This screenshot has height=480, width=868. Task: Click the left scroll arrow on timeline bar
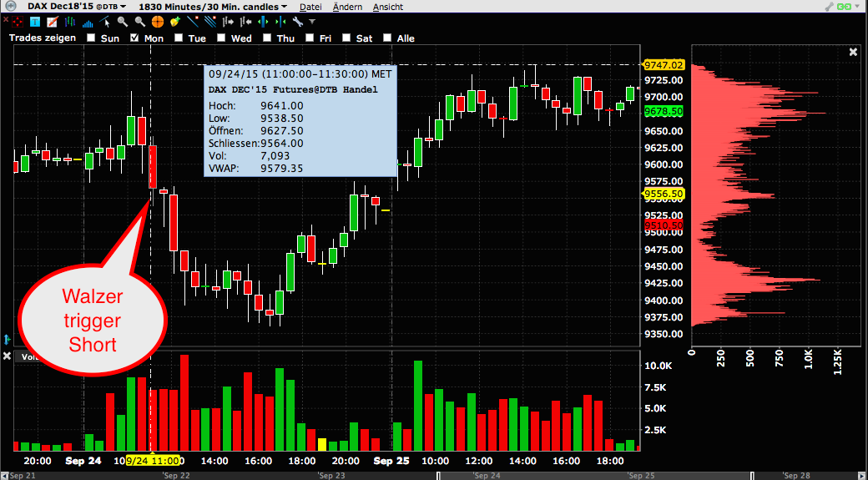4,476
